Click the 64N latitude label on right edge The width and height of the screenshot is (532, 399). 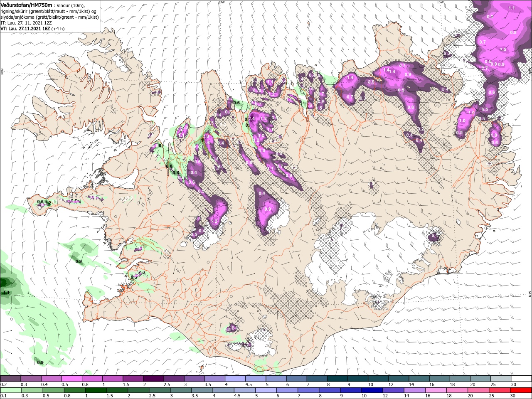click(530, 294)
